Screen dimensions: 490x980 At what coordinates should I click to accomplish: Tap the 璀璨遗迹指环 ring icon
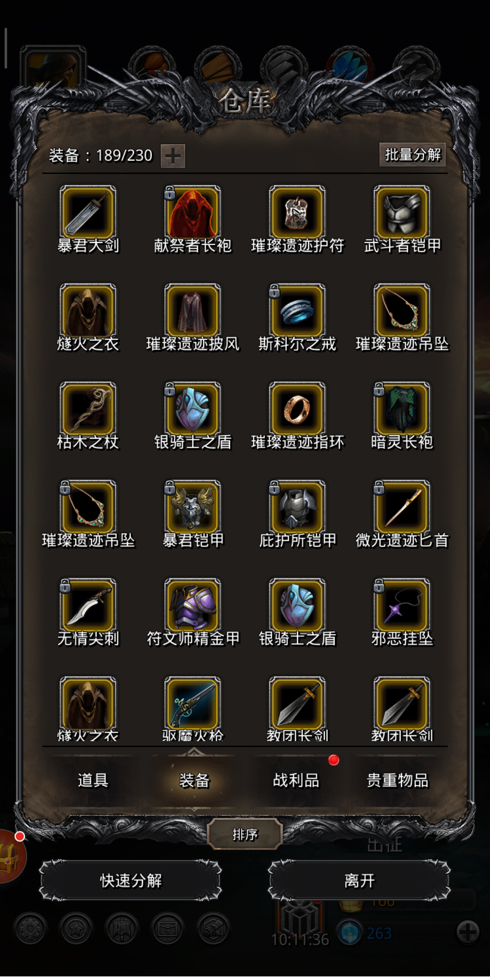[297, 409]
